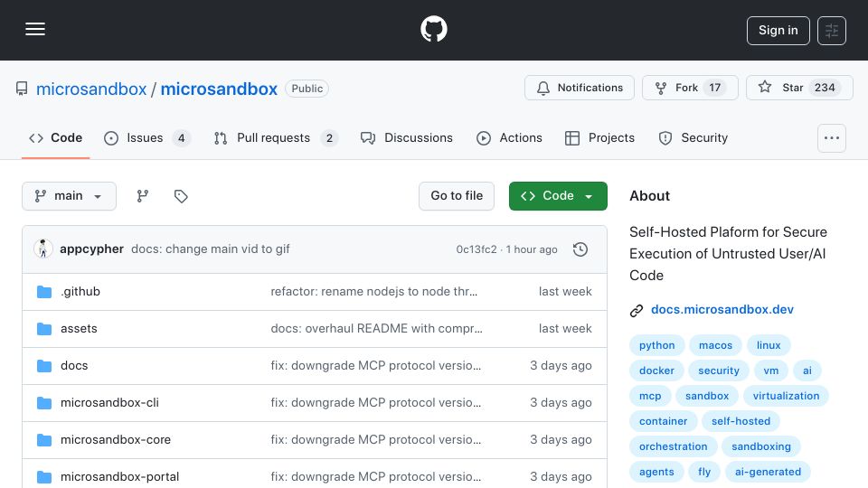Open 'refactor: rename nodejs to node' commit message
868x488 pixels.
[373, 292]
